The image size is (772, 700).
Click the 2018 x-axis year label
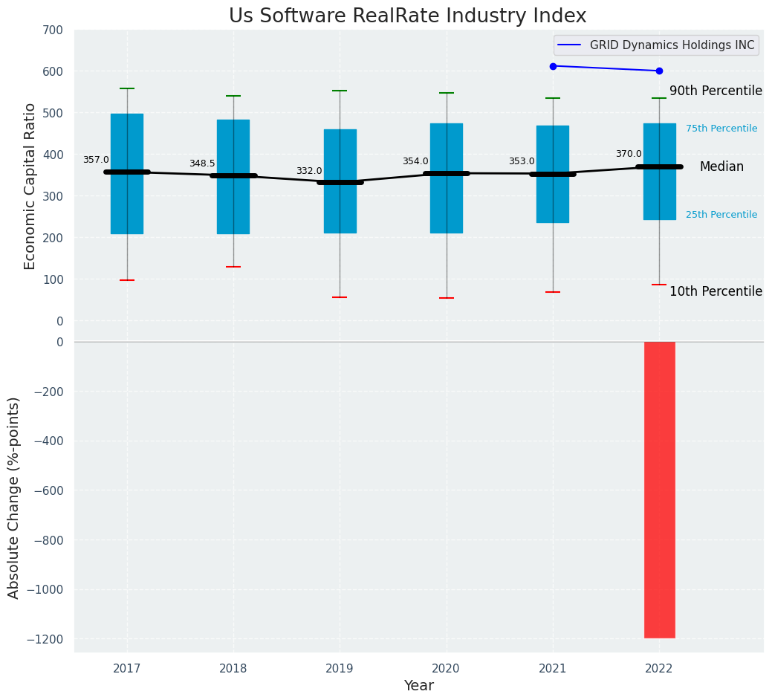(233, 669)
